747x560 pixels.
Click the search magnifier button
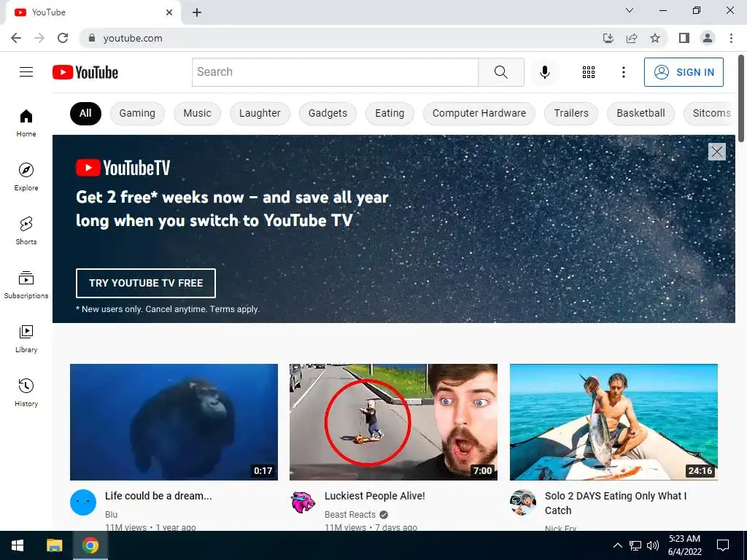(x=500, y=72)
